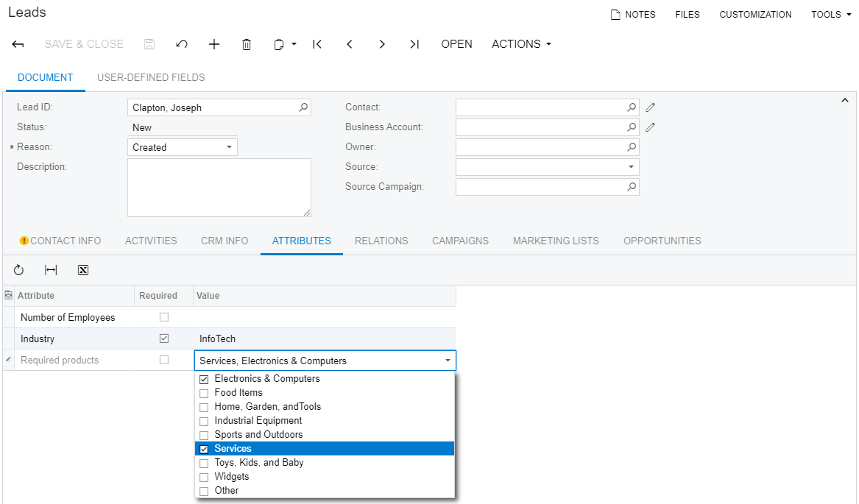This screenshot has width=859, height=504.
Task: Open the Customization link
Action: (x=755, y=15)
